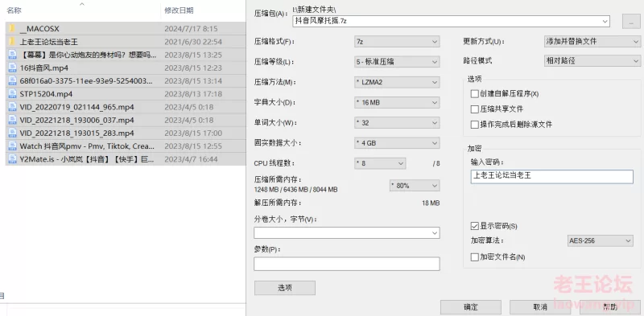The height and width of the screenshot is (316, 644).
Task: Click the file icon of Watch 抖音风pmv
Action: click(x=12, y=146)
